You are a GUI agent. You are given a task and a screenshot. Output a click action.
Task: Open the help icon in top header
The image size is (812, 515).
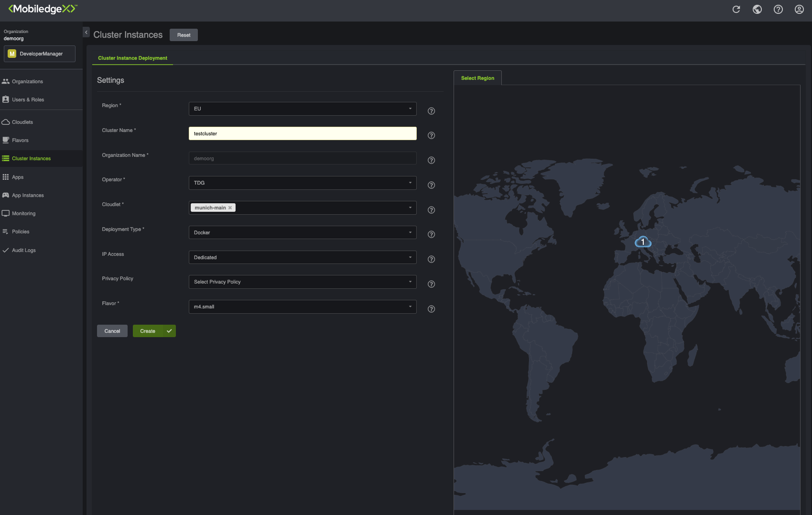click(778, 9)
